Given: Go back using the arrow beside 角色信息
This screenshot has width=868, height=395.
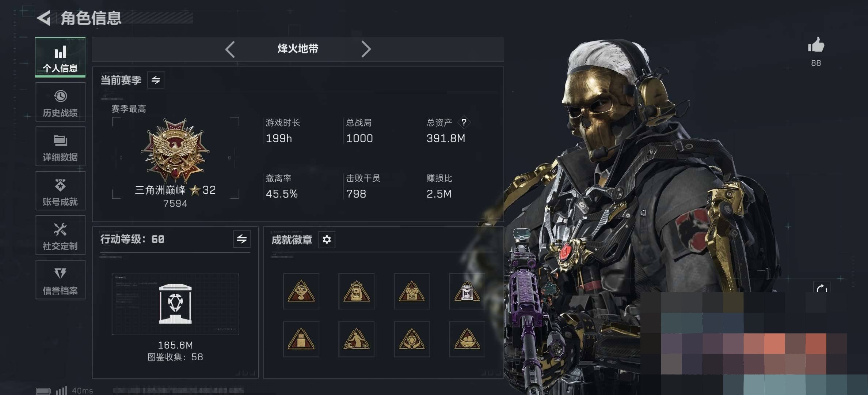Looking at the screenshot, I should (x=44, y=18).
